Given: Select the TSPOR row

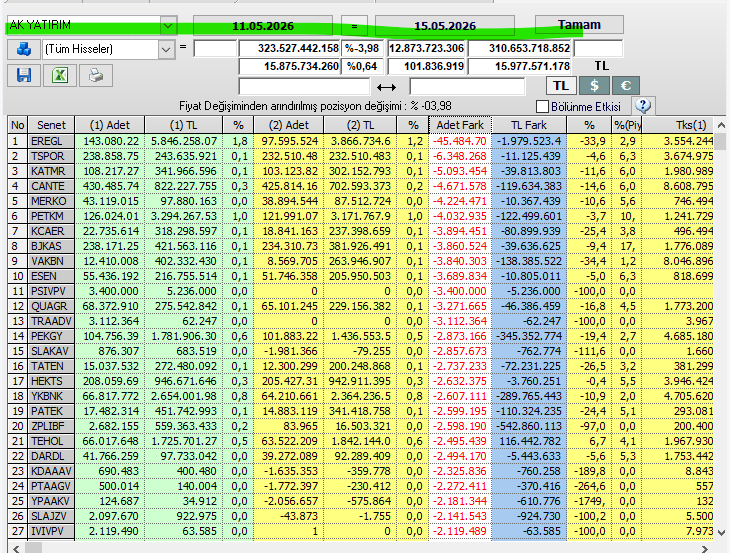Looking at the screenshot, I should [x=360, y=156].
